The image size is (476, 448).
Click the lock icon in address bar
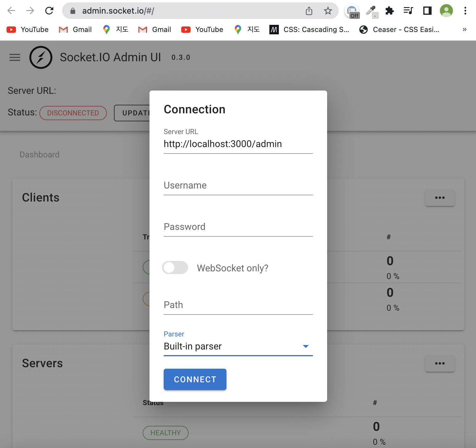(x=73, y=11)
